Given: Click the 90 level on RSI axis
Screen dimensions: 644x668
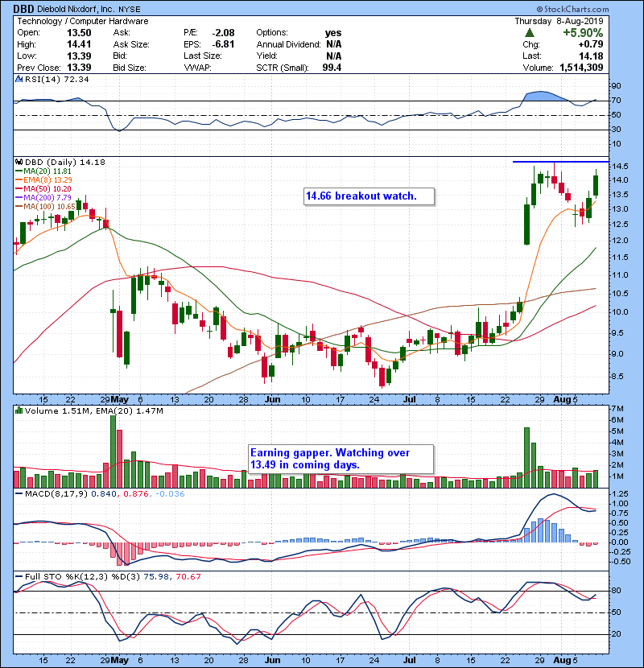Looking at the screenshot, I should 617,85.
